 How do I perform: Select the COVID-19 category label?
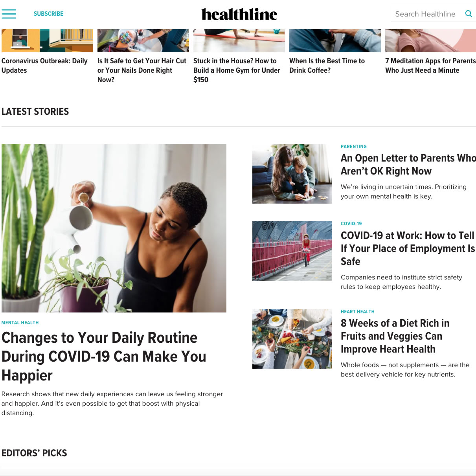[351, 224]
